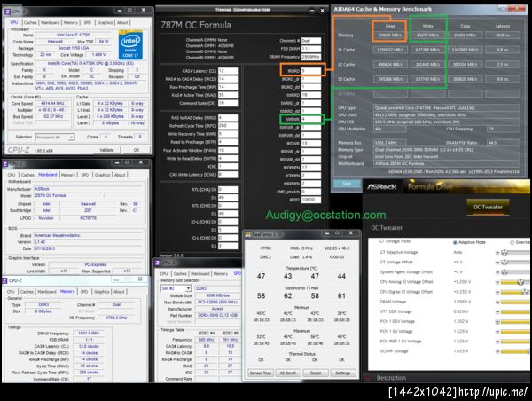Click the Sensor Test button in RealTemp

click(261, 373)
